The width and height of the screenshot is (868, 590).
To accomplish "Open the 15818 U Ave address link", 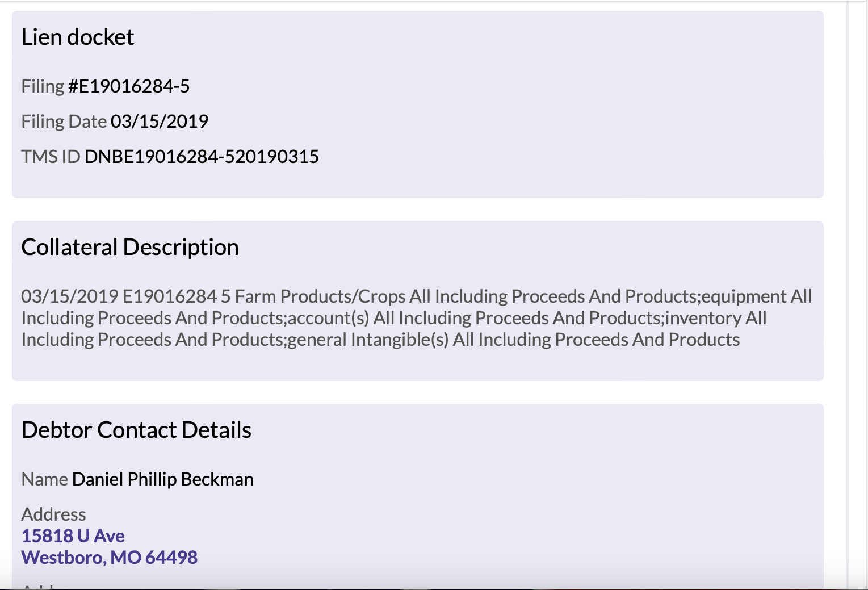I will (73, 535).
